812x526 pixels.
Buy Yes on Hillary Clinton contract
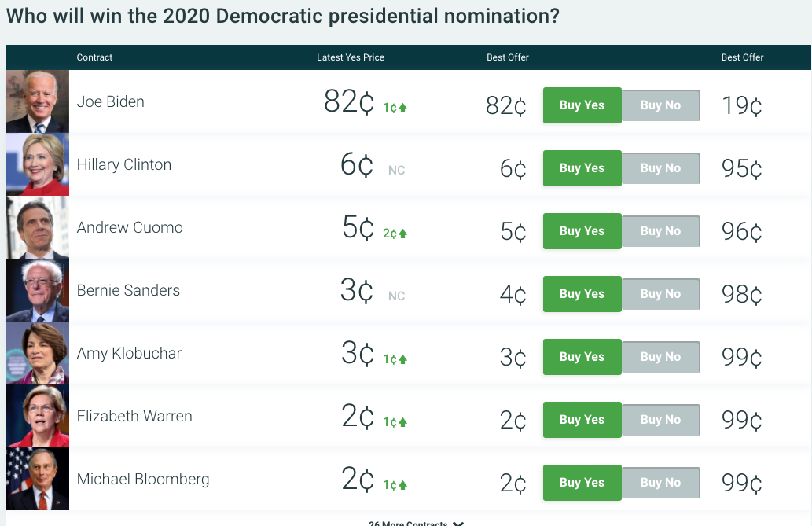tap(582, 168)
